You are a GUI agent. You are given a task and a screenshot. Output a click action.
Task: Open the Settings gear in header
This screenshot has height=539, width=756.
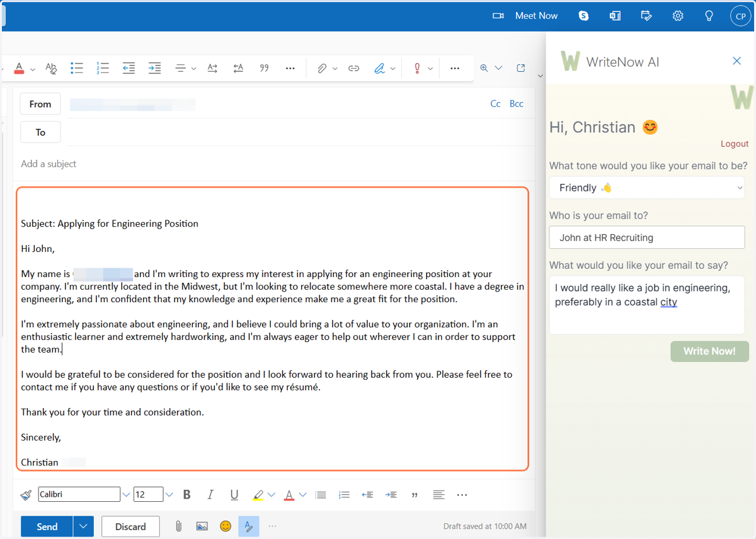678,16
